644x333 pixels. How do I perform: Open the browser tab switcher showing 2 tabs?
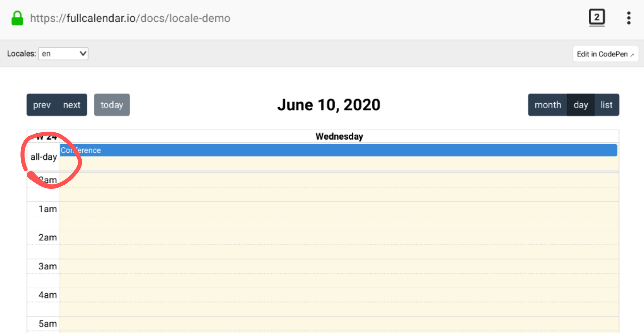(597, 18)
